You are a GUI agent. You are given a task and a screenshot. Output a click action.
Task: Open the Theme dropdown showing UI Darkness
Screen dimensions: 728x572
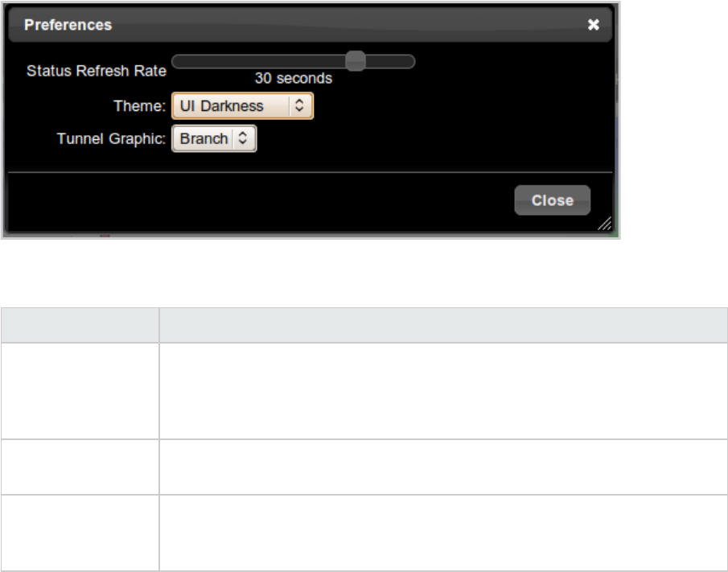242,106
